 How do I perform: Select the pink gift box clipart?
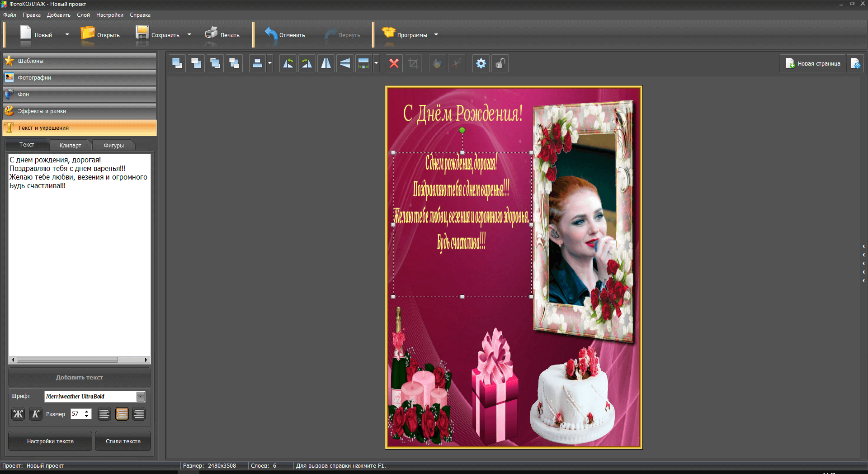click(495, 387)
